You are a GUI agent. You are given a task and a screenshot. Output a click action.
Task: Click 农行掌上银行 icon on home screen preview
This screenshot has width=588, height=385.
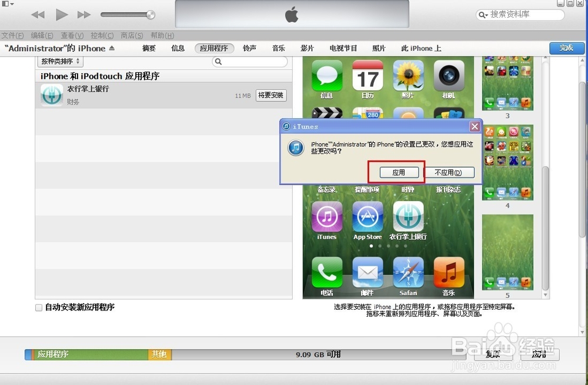pos(408,217)
